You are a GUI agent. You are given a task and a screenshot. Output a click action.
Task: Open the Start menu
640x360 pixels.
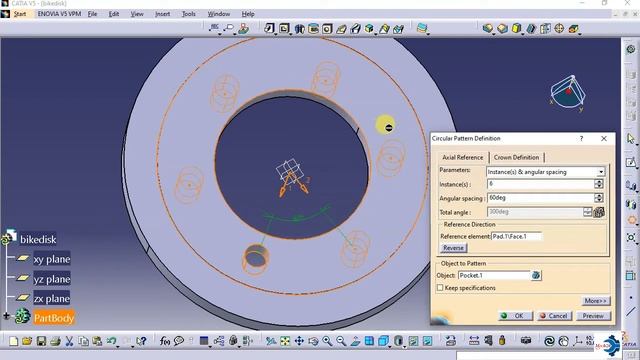[20, 14]
